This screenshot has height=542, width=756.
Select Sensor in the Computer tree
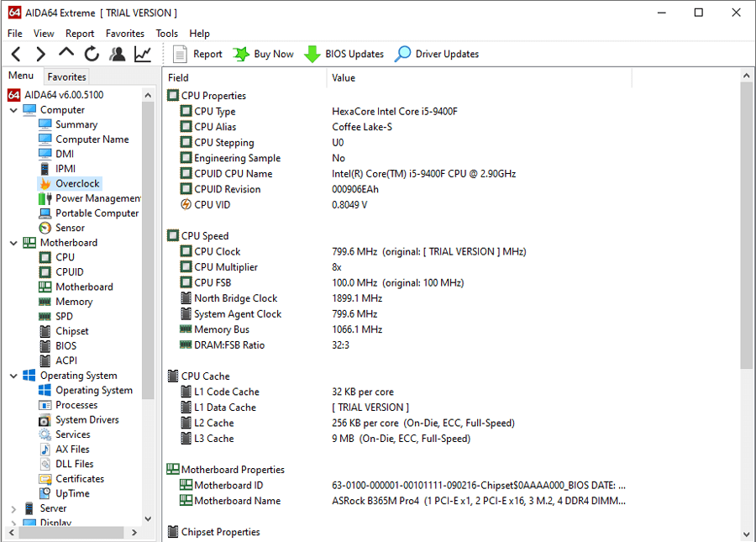70,228
